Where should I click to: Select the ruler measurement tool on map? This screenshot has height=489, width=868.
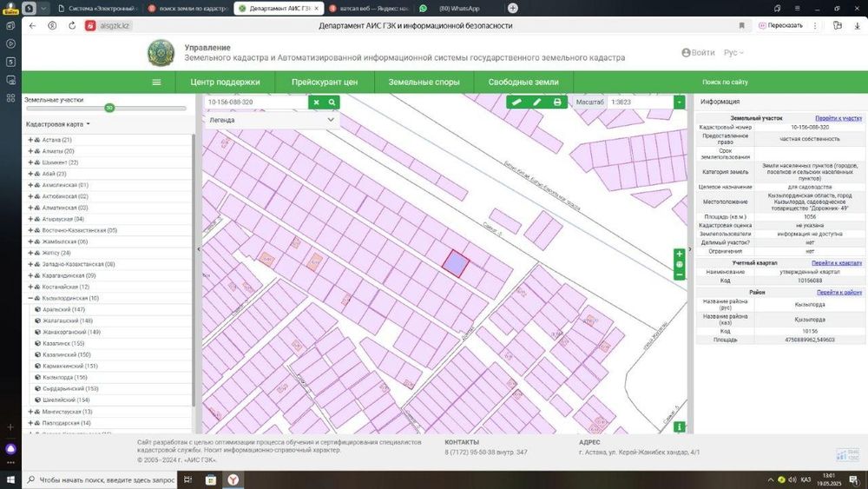coord(516,102)
